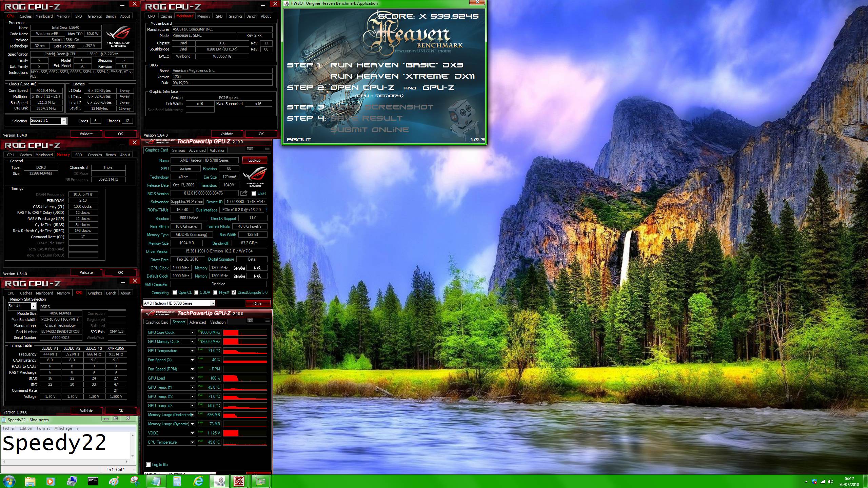Toggle the DirectCompute 5.0 checkbox

click(x=234, y=292)
